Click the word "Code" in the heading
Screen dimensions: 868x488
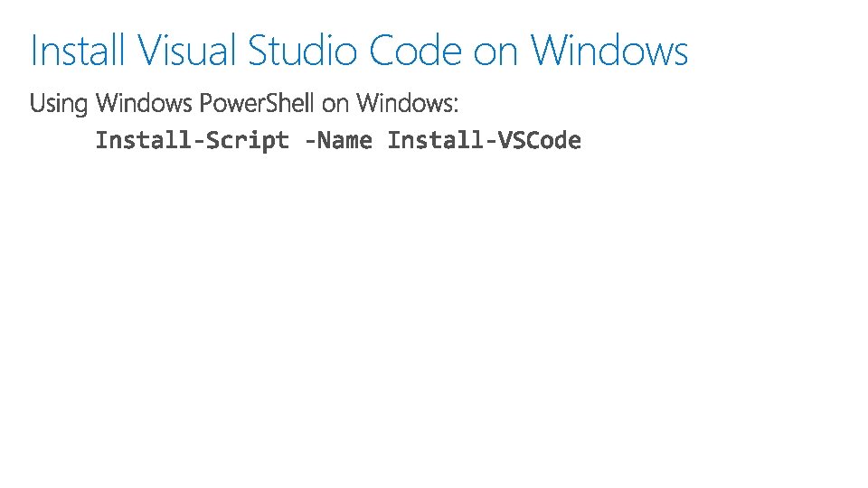coord(415,51)
